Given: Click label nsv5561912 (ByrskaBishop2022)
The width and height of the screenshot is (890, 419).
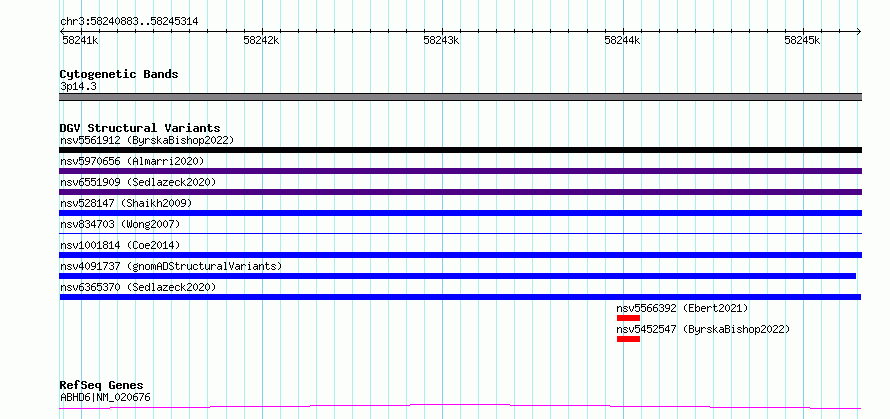Looking at the screenshot, I should coord(147,140).
